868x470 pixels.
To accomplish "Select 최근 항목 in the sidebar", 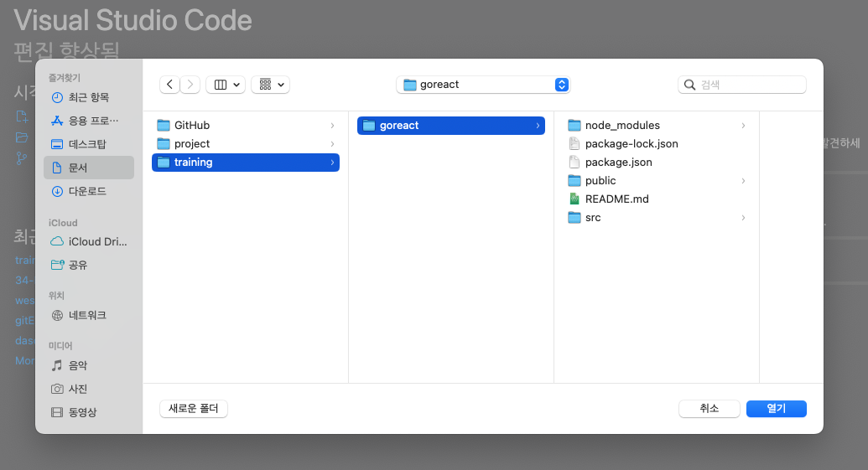I will click(x=89, y=97).
